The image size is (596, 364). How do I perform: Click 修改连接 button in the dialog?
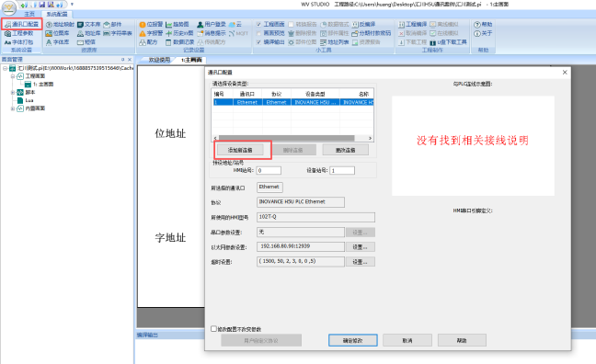tap(346, 150)
